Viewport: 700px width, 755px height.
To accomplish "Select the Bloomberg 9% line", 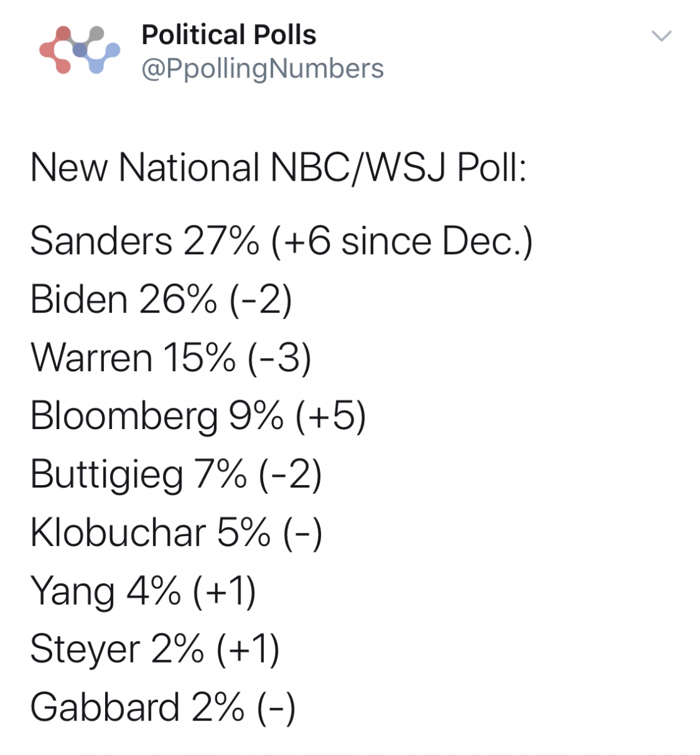I will point(198,417).
